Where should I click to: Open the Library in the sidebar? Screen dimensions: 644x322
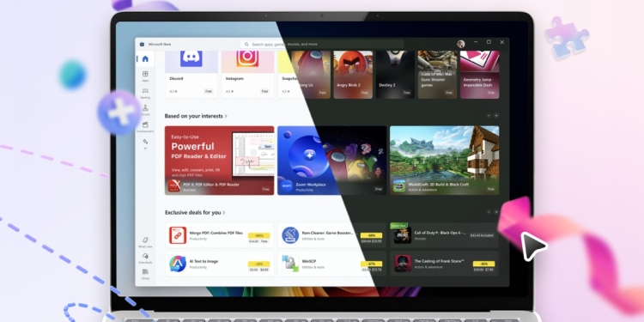(145, 274)
